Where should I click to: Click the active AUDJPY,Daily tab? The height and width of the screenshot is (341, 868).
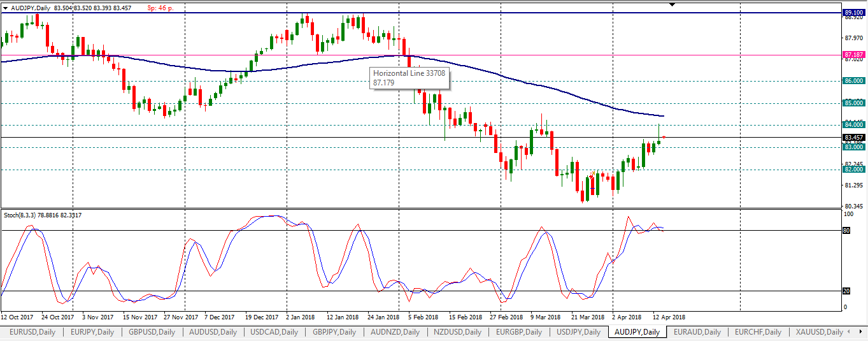click(x=637, y=332)
